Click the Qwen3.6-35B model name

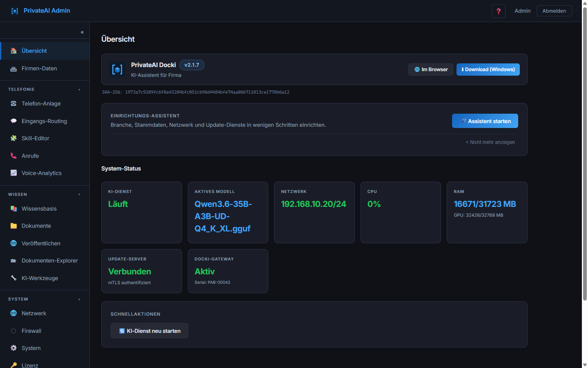(223, 216)
